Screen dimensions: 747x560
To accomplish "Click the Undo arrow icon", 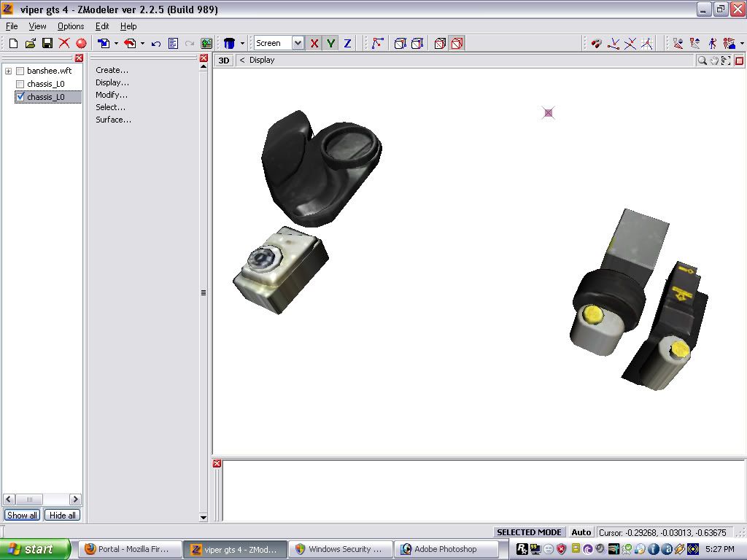I will click(156, 44).
